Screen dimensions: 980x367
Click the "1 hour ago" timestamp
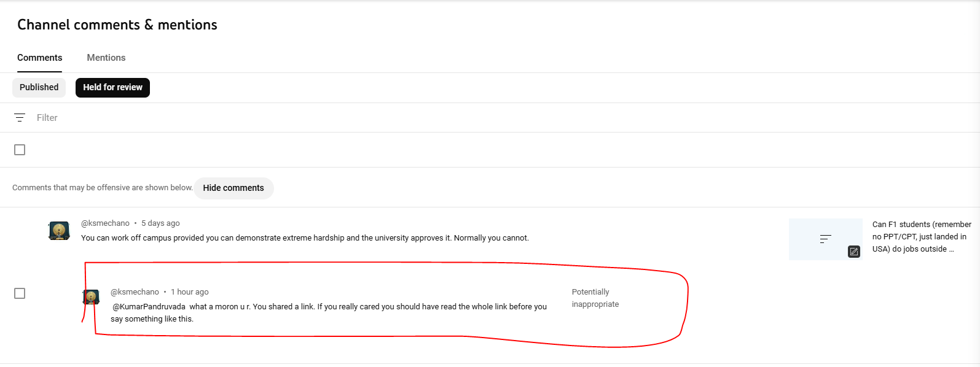pyautogui.click(x=190, y=292)
